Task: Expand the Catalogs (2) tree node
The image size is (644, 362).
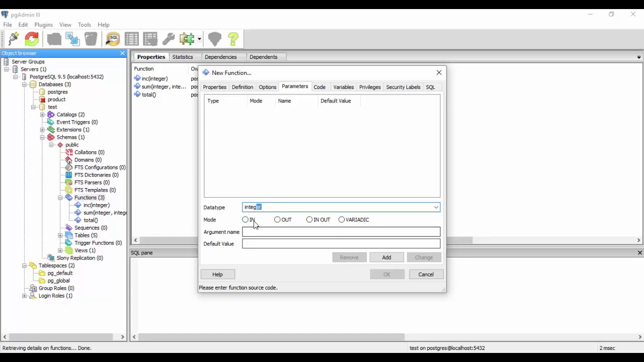Action: [42, 115]
